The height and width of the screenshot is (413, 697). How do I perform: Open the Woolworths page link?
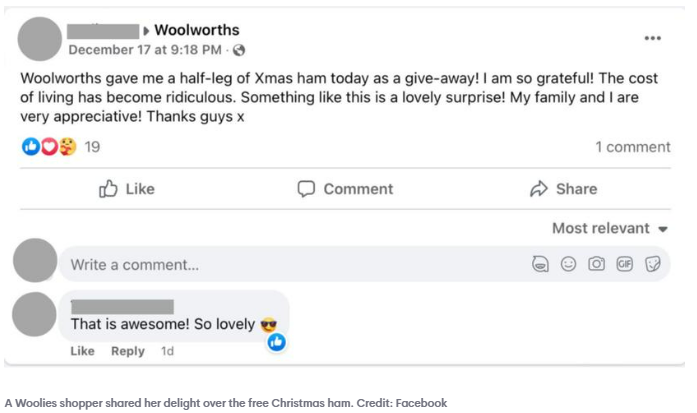tap(196, 30)
